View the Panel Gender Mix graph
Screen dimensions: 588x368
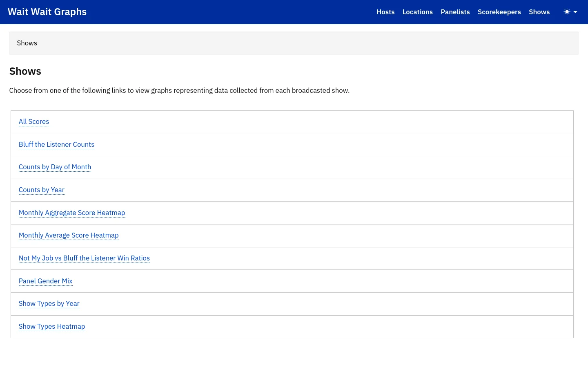(46, 281)
